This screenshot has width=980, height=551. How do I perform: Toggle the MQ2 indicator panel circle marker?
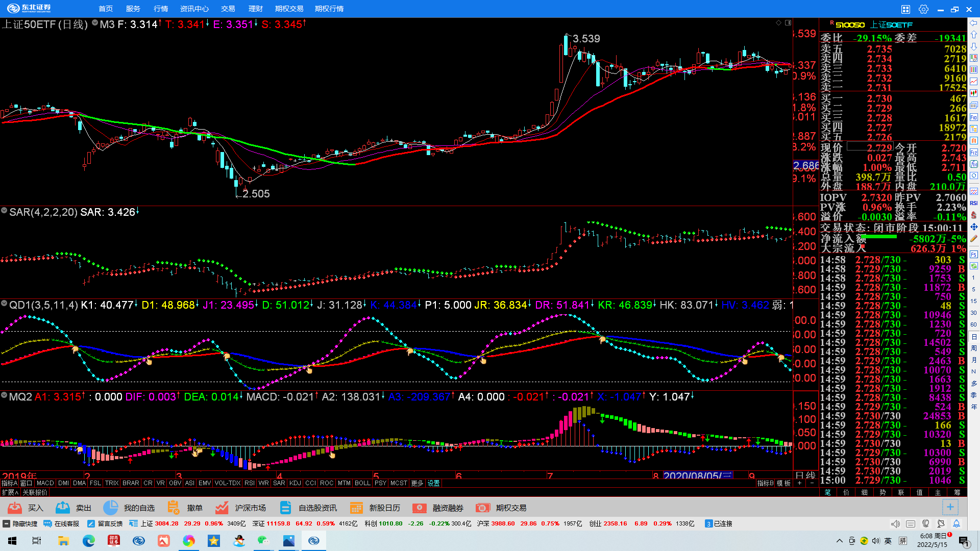4,395
